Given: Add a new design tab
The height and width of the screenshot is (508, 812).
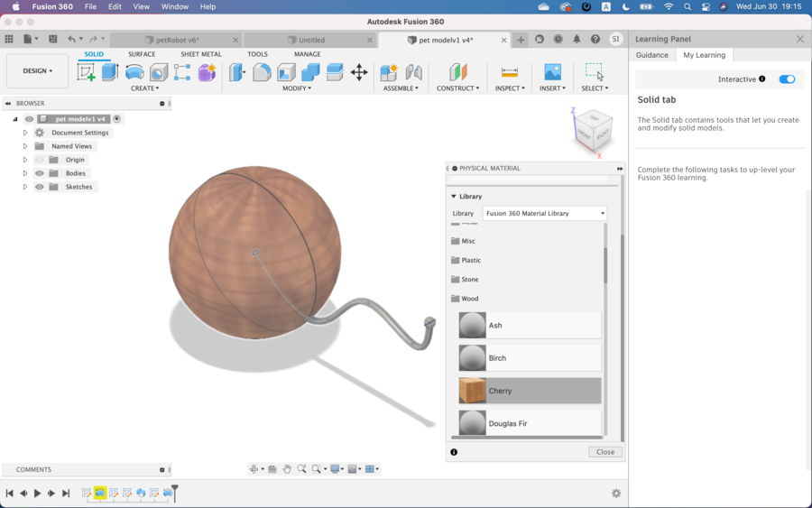Looking at the screenshot, I should pos(521,40).
